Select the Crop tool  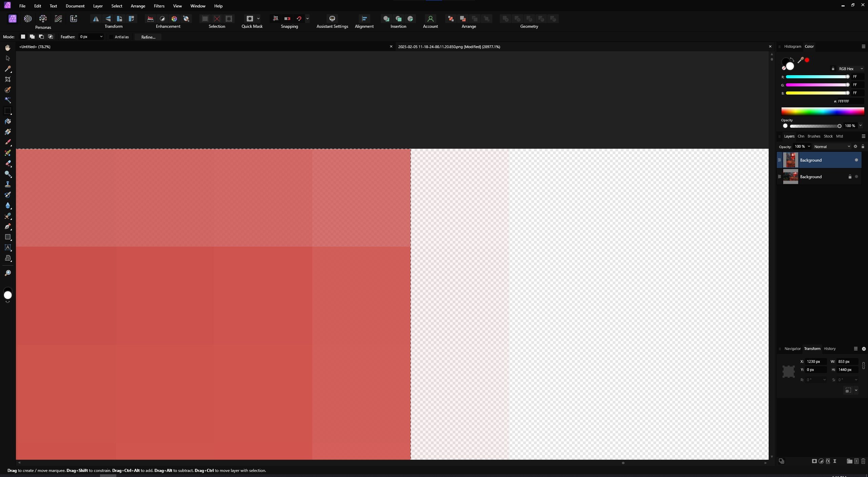[8, 79]
